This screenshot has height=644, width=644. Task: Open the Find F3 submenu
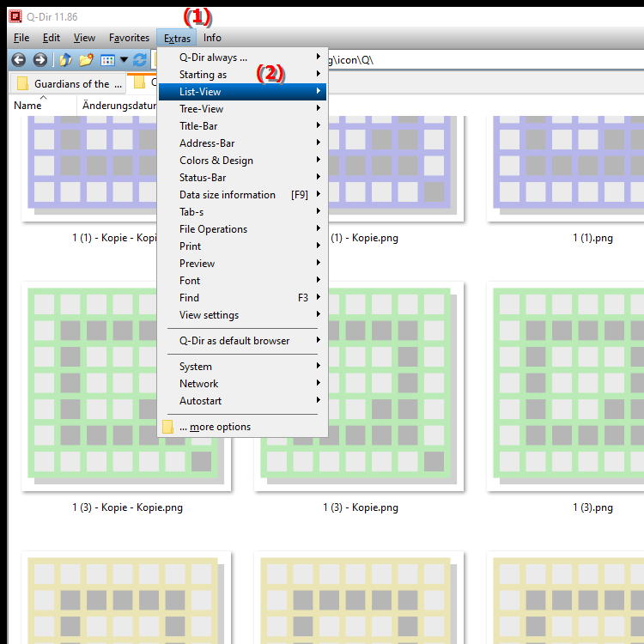(x=242, y=298)
